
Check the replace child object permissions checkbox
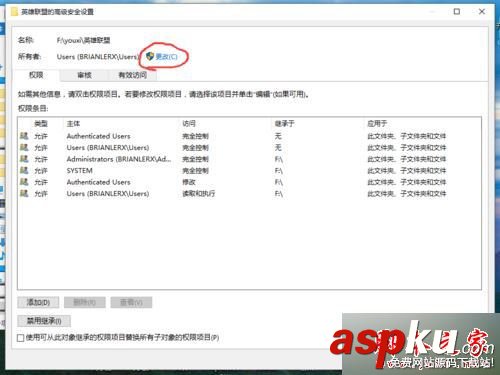pos(21,338)
